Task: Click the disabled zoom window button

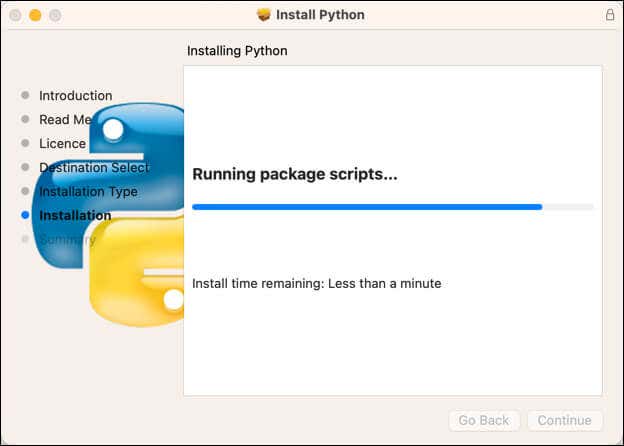Action: 55,15
